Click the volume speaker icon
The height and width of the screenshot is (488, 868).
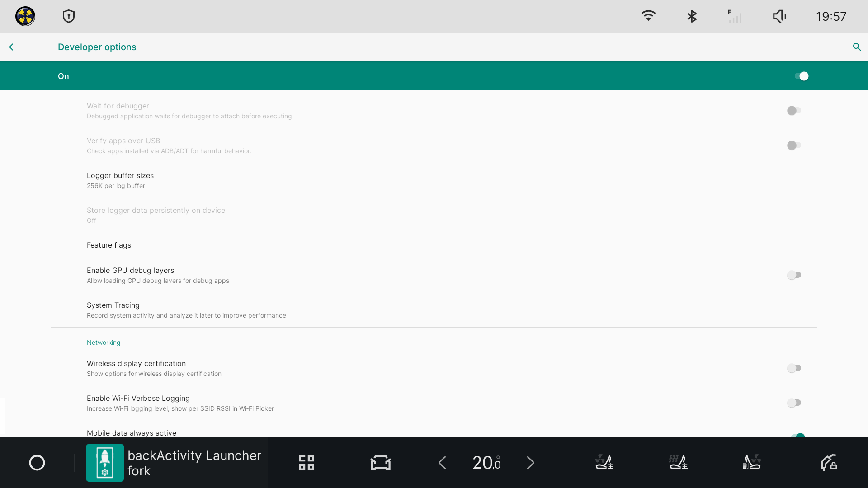tap(779, 17)
